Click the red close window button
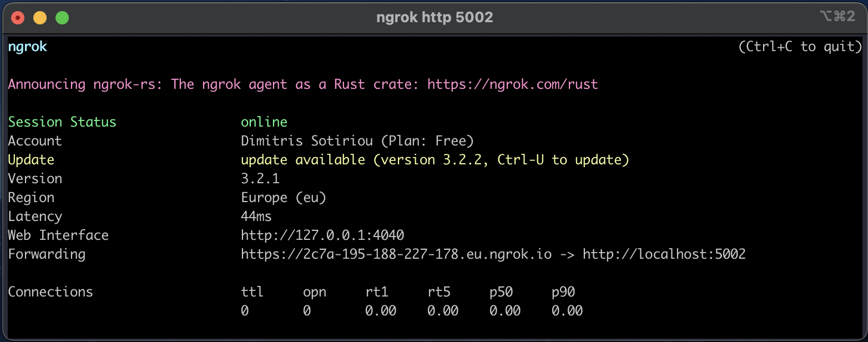Image resolution: width=868 pixels, height=342 pixels. [18, 18]
